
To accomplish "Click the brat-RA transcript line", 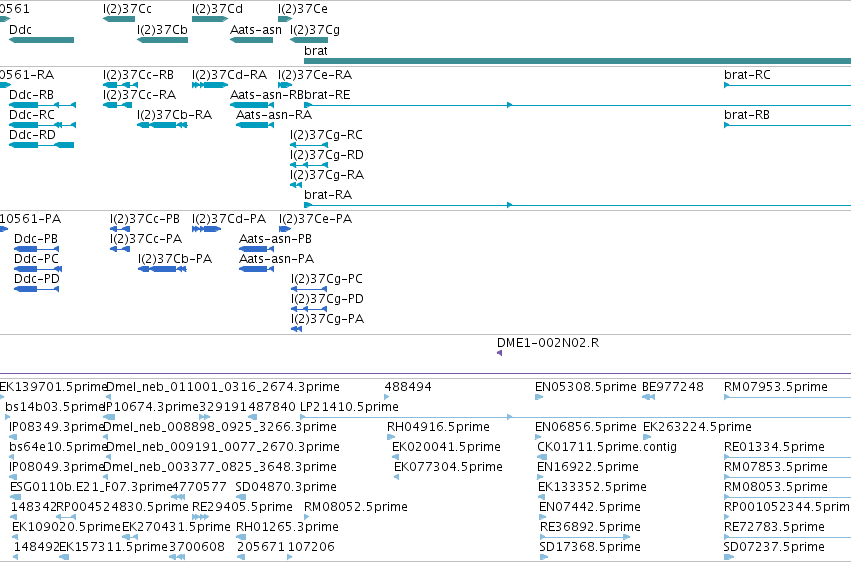I will [577, 205].
